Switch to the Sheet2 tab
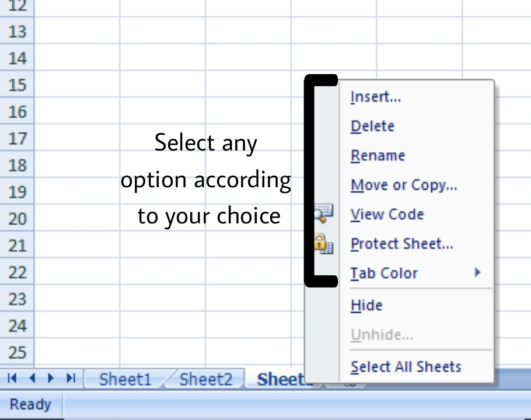The image size is (531, 420). pyautogui.click(x=205, y=380)
